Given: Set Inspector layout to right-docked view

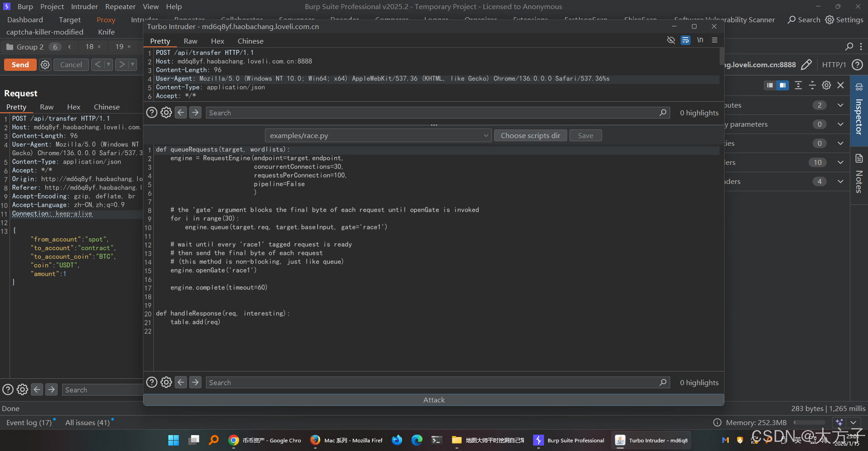Looking at the screenshot, I should pyautogui.click(x=783, y=85).
